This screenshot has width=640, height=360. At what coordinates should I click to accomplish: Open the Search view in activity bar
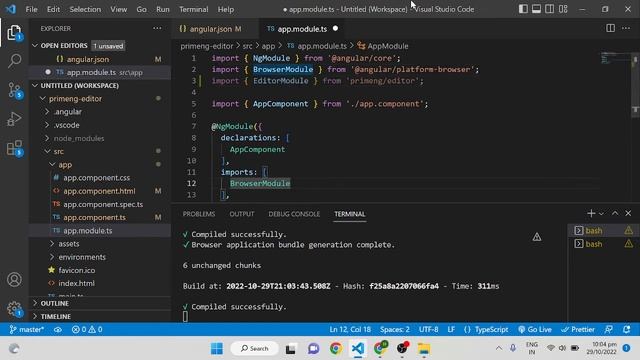[x=14, y=61]
